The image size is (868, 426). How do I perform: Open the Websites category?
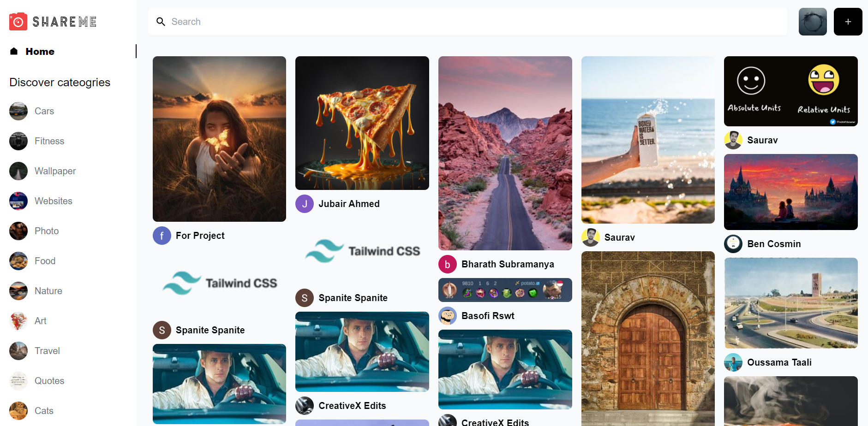coord(53,201)
